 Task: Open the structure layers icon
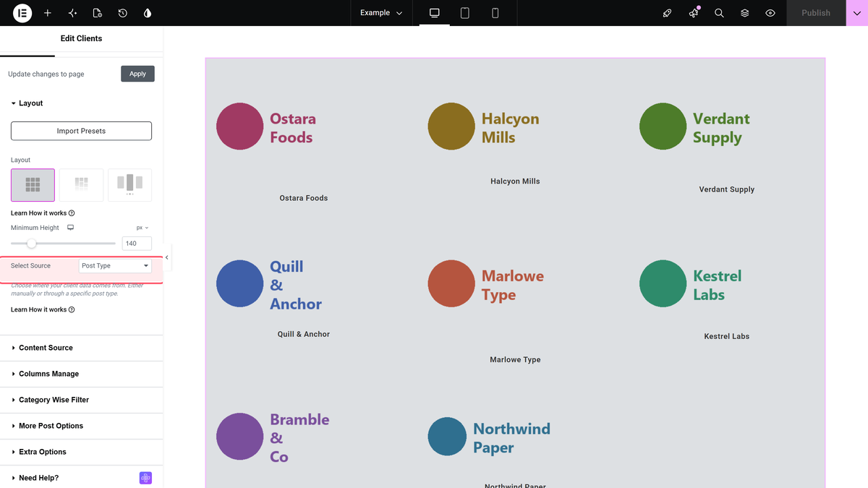tap(744, 13)
